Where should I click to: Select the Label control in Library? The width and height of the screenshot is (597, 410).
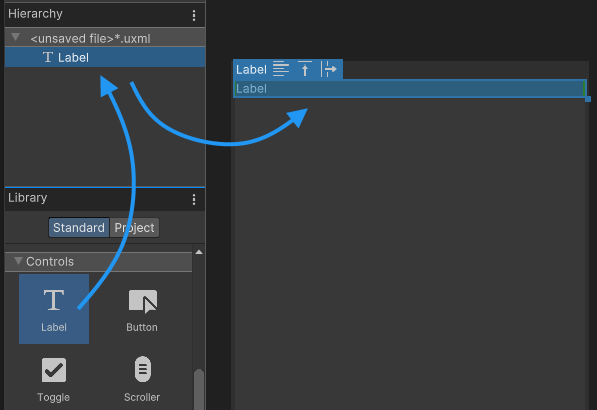[x=54, y=309]
